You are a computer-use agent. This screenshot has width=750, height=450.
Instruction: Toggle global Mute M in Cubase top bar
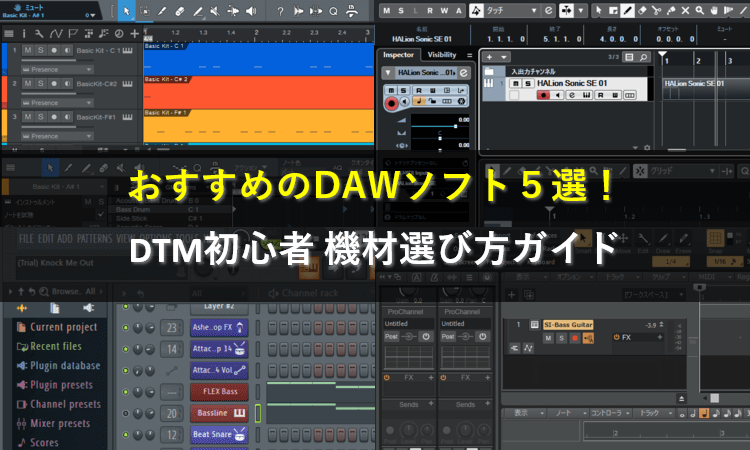point(386,11)
